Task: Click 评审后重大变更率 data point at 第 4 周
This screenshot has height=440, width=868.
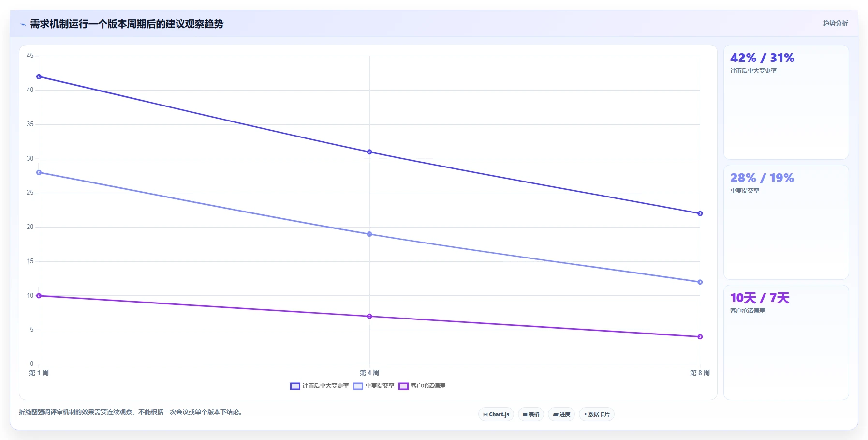Action: point(369,152)
